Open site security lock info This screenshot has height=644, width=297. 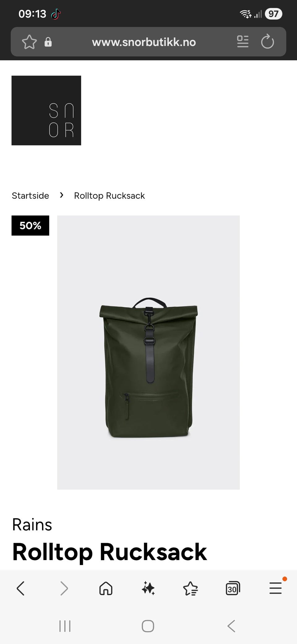pyautogui.click(x=48, y=42)
